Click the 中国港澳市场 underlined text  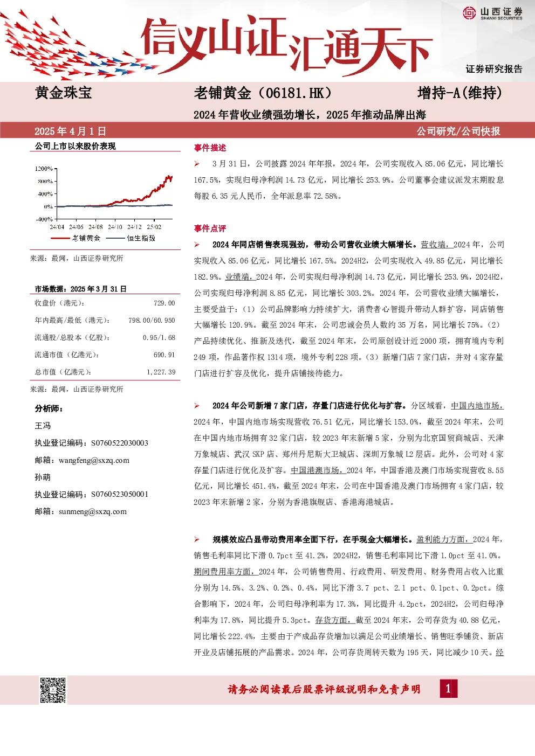pyautogui.click(x=318, y=470)
